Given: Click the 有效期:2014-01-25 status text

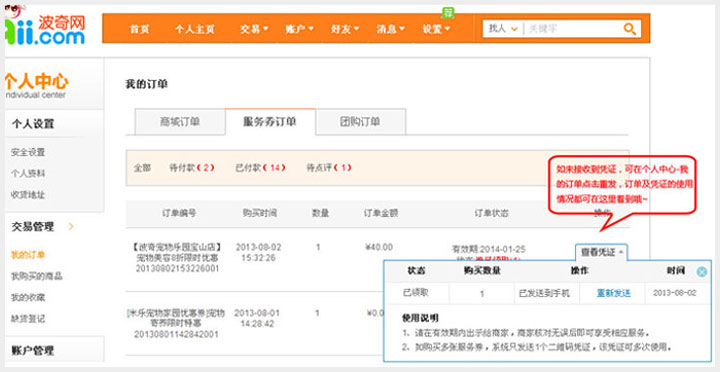Looking at the screenshot, I should [489, 249].
